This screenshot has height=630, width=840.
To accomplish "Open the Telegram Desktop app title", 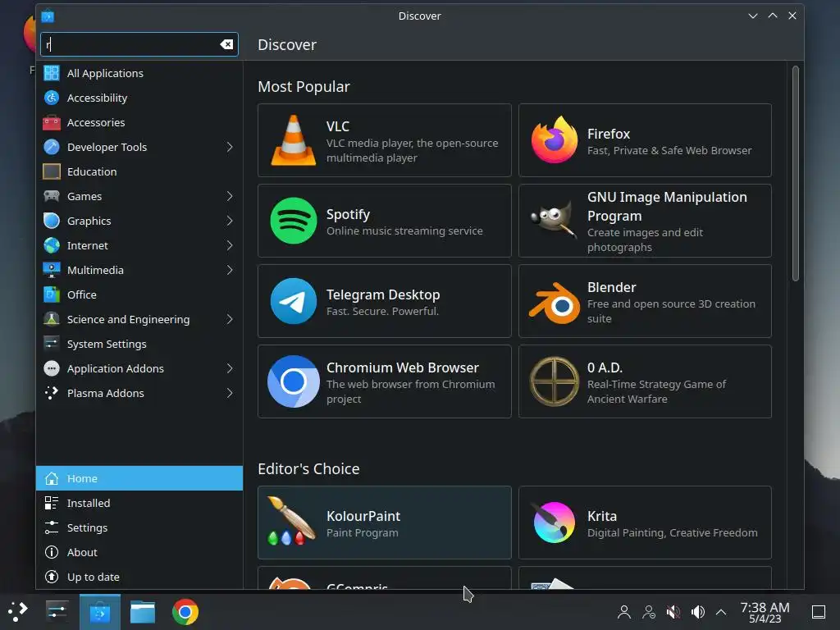I will pyautogui.click(x=383, y=294).
